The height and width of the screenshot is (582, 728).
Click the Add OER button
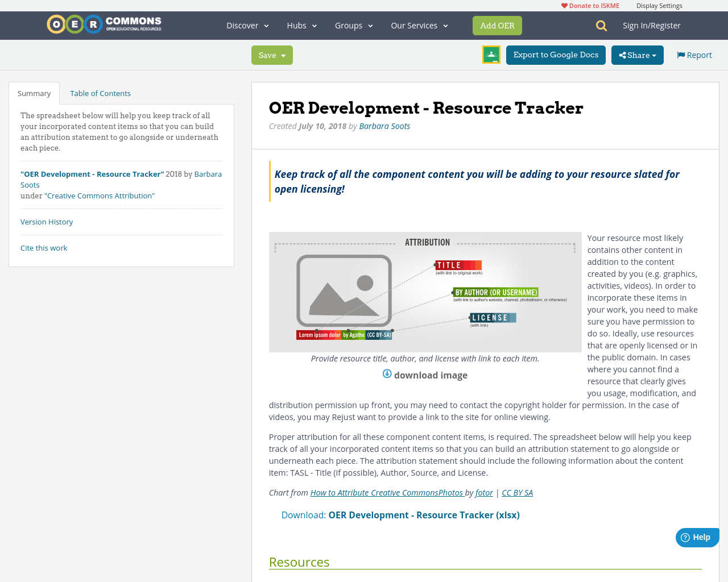(497, 25)
